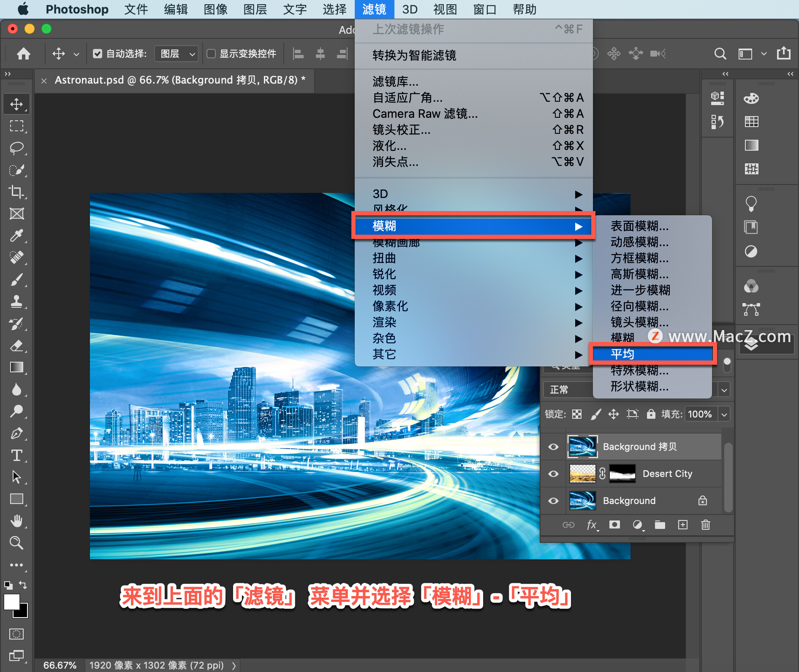
Task: Select the Desert City layer mask thumbnail
Action: pyautogui.click(x=622, y=474)
